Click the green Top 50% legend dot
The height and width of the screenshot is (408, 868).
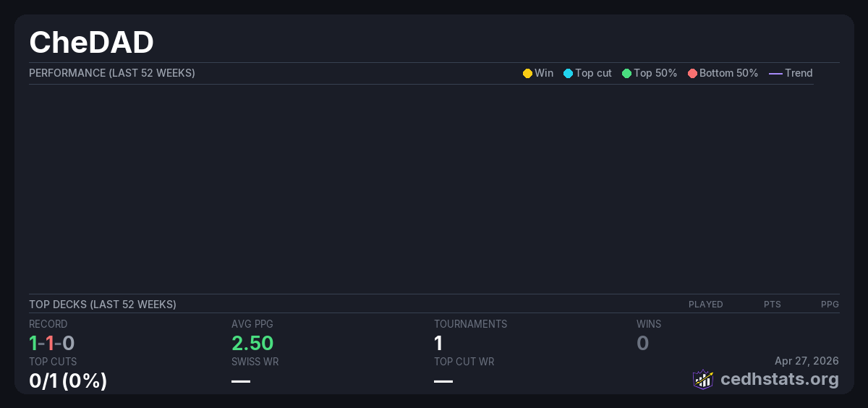tap(626, 73)
